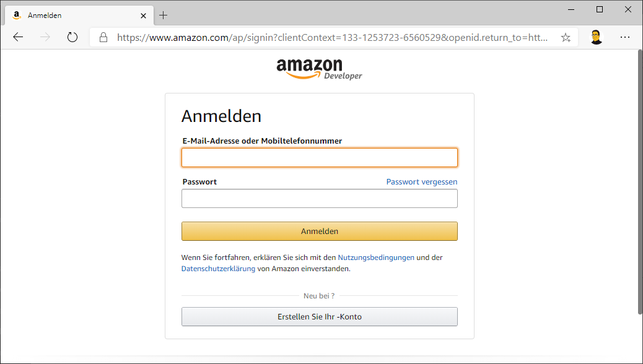
Task: Click the refresh page icon
Action: coord(72,37)
